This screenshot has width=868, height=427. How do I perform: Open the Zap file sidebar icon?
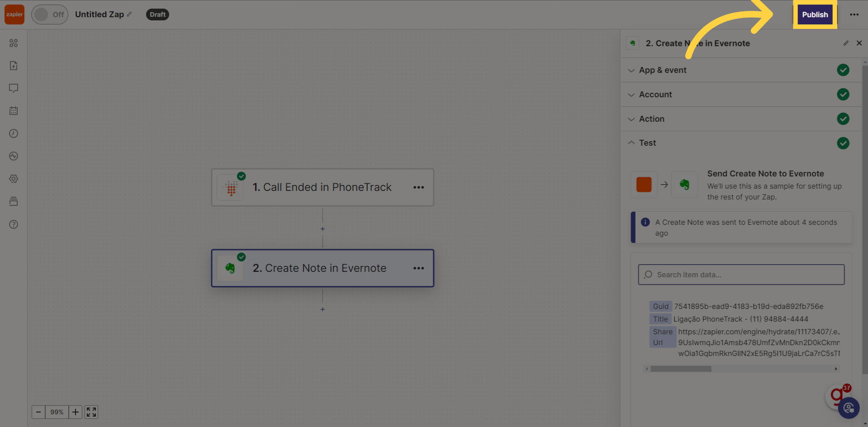point(14,66)
